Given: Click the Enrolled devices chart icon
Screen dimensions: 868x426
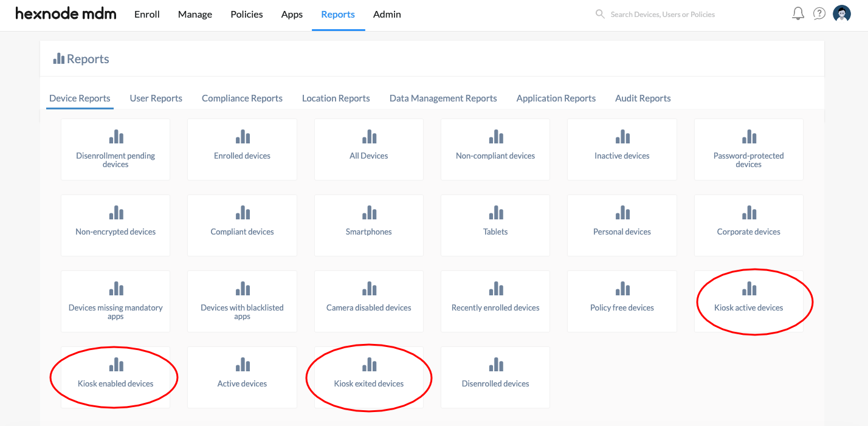Looking at the screenshot, I should (x=242, y=137).
